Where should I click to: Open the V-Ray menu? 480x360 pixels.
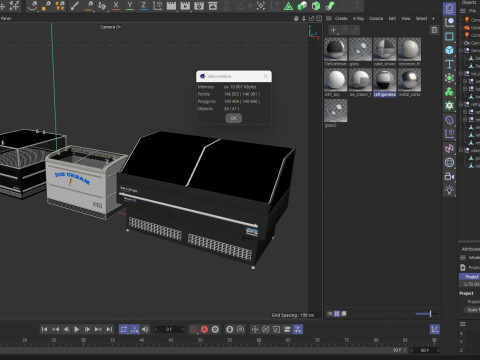coord(358,18)
